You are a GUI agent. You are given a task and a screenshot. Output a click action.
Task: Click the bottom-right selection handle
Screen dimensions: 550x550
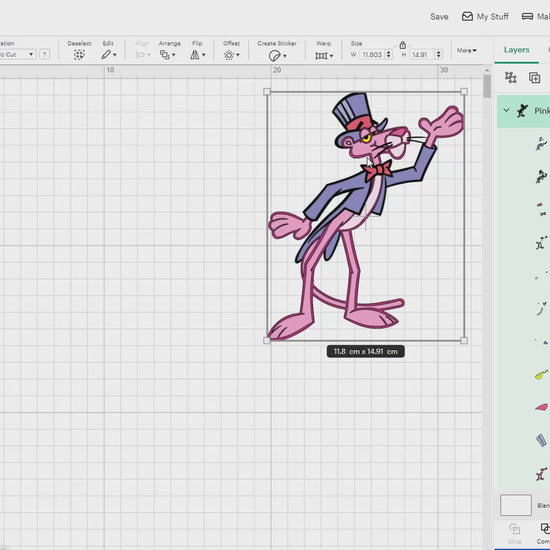coord(464,340)
